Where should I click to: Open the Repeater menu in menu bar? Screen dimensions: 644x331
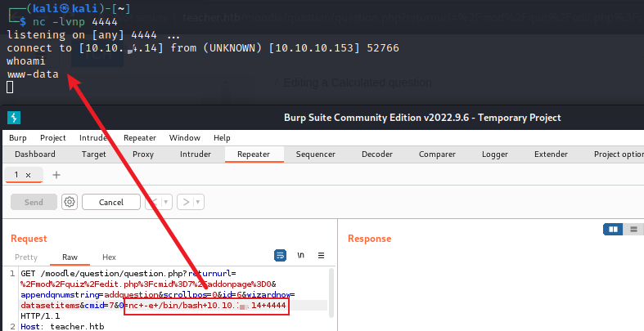[140, 138]
